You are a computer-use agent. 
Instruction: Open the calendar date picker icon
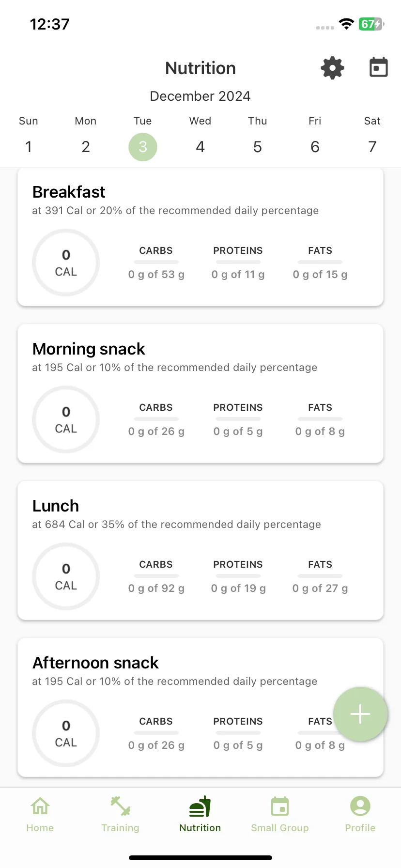pos(379,67)
